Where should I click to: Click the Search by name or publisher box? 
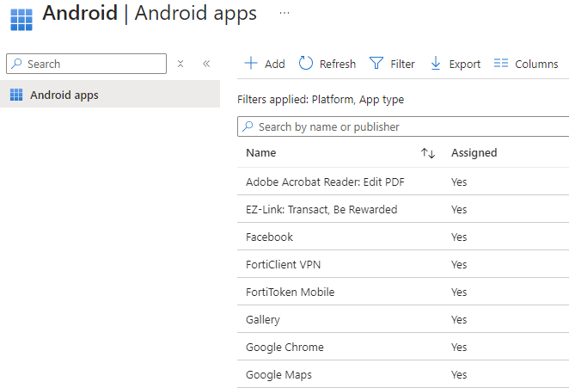click(403, 127)
